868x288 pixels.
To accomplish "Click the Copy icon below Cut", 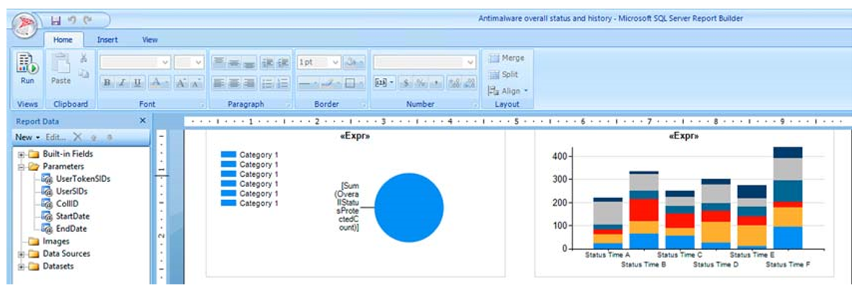I will coord(84,74).
